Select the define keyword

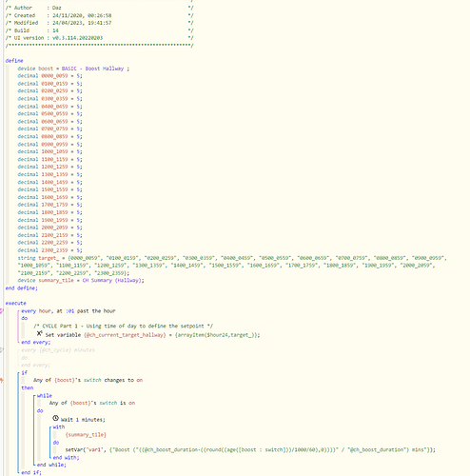pos(14,61)
